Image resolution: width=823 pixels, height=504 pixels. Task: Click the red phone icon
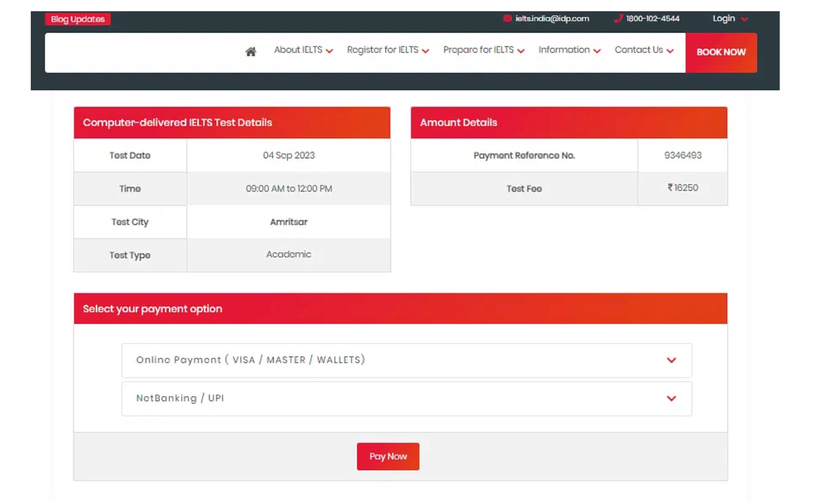tap(618, 18)
